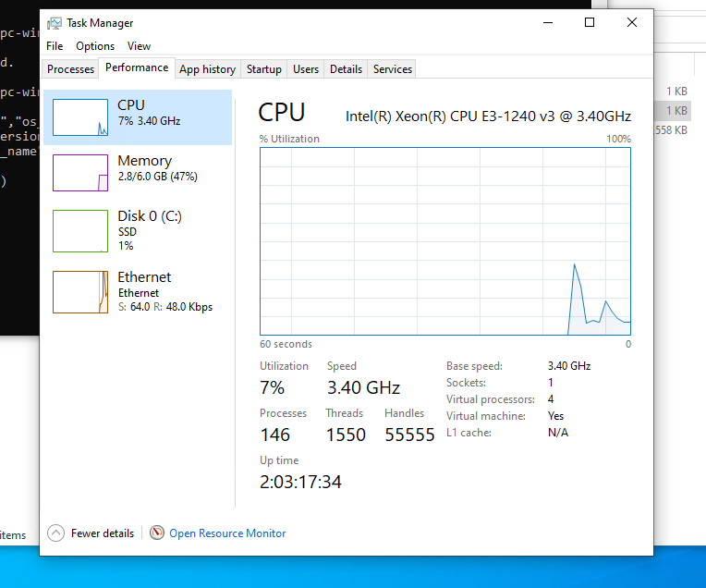Switch to the Processes tab

(70, 69)
